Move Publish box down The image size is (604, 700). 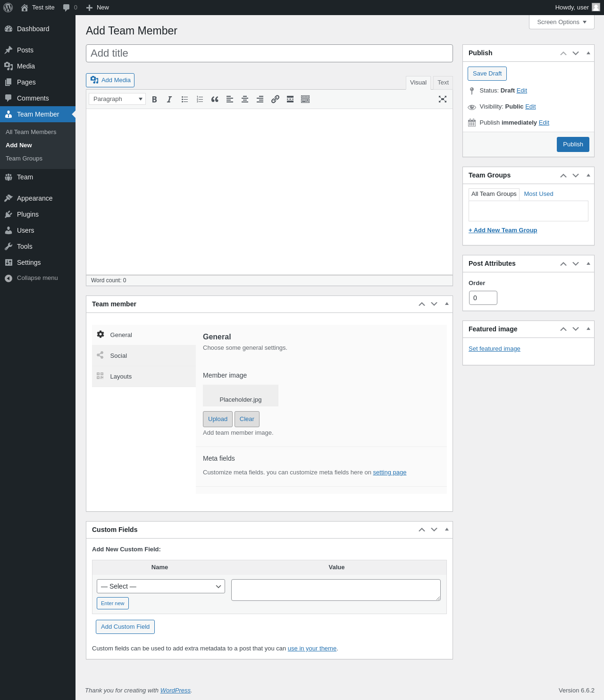pos(576,53)
